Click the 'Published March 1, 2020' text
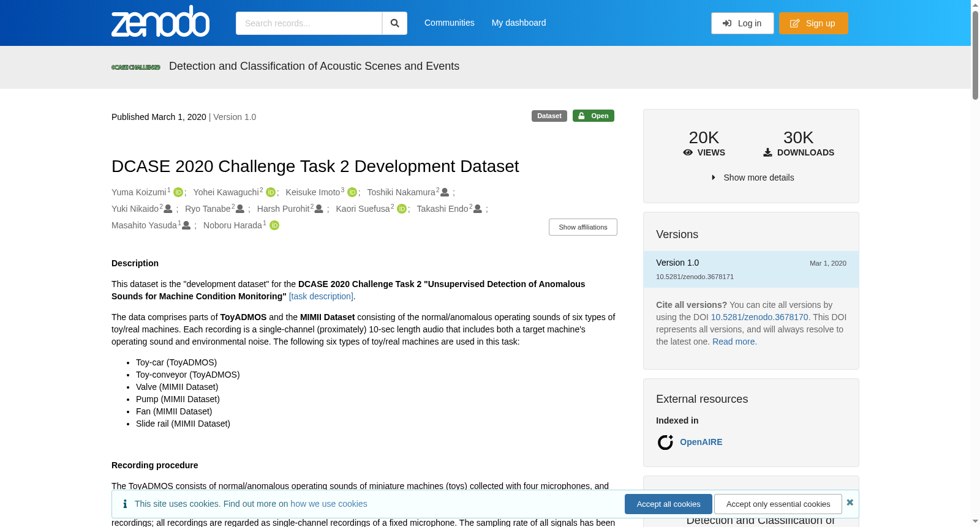 click(x=159, y=117)
